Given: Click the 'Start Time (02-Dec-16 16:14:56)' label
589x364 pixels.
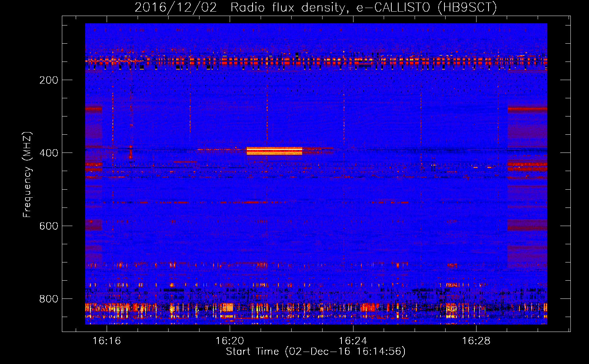Looking at the screenshot, I should 316,352.
